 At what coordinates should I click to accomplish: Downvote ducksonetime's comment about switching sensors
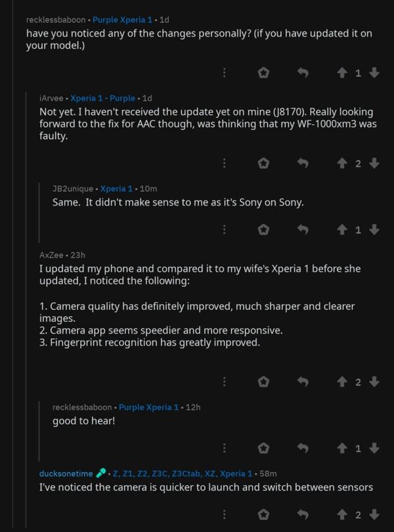pyautogui.click(x=374, y=514)
